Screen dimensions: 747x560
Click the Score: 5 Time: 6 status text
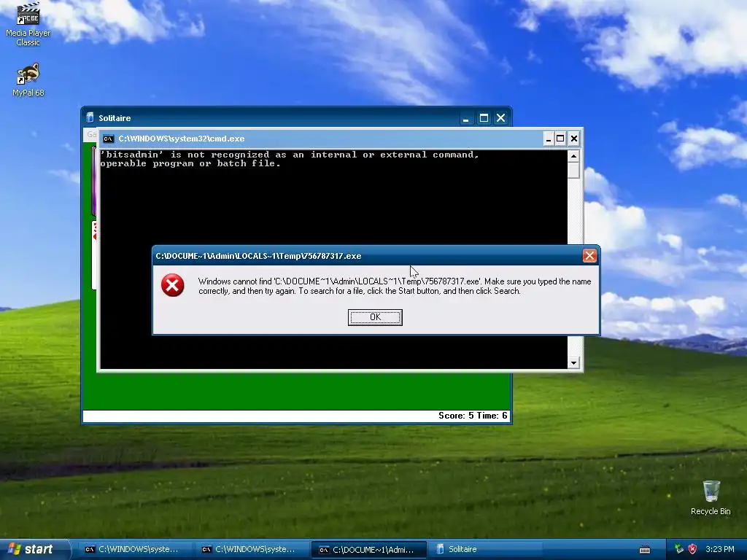coord(473,416)
